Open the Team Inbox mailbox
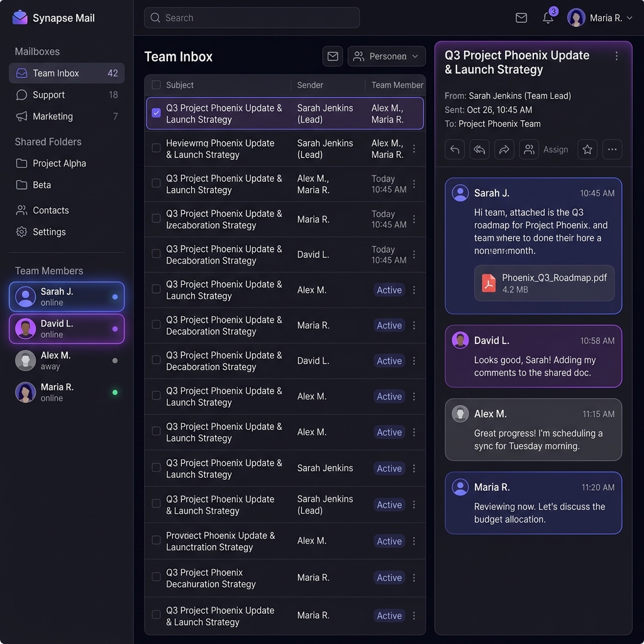 67,73
